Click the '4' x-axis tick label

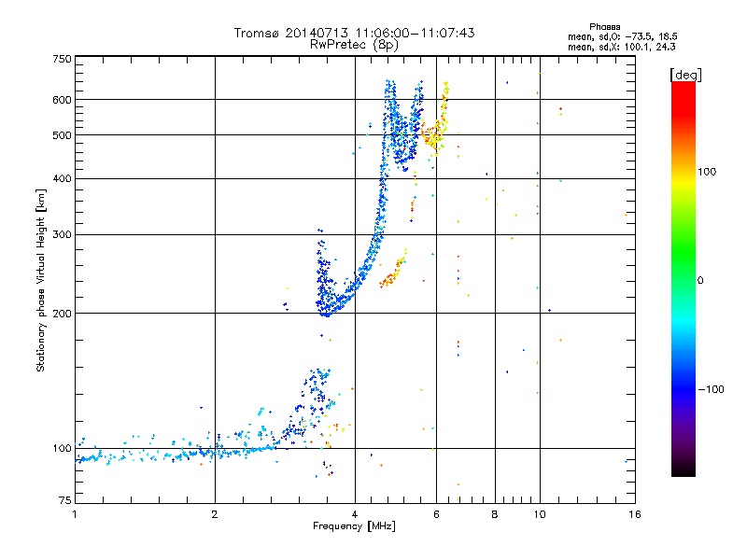click(355, 514)
